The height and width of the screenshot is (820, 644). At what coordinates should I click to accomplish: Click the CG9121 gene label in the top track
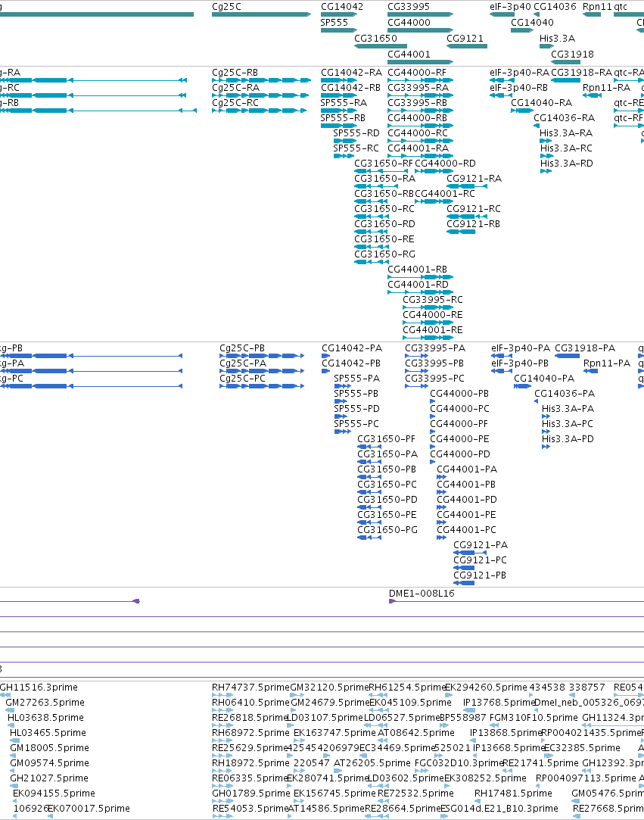coord(465,38)
